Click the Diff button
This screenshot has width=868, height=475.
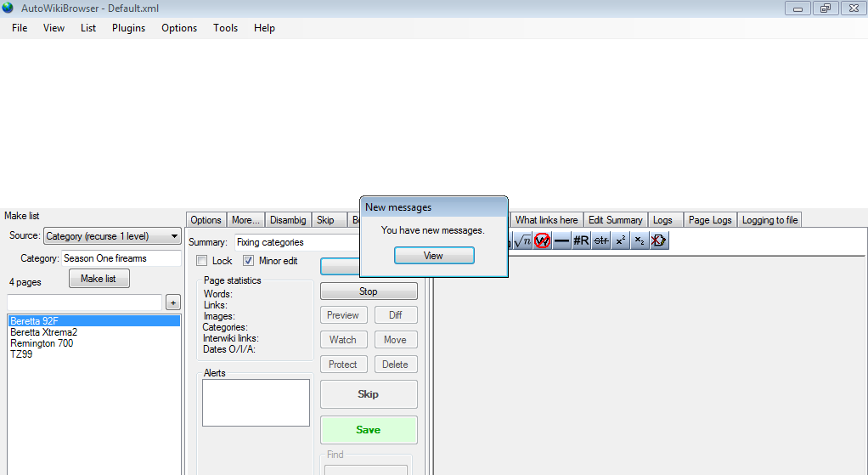point(396,315)
